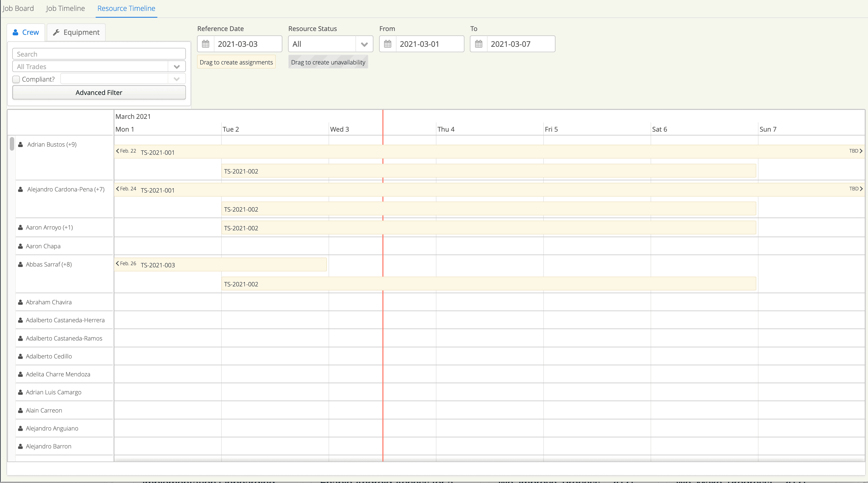Enable the Compliant? checkbox

point(16,79)
